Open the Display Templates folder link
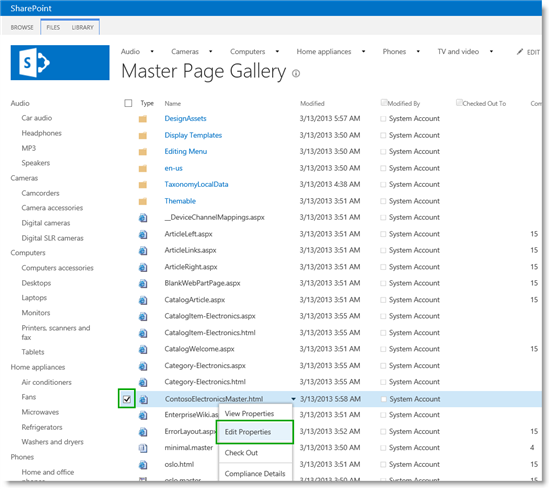The height and width of the screenshot is (489, 550). point(193,135)
